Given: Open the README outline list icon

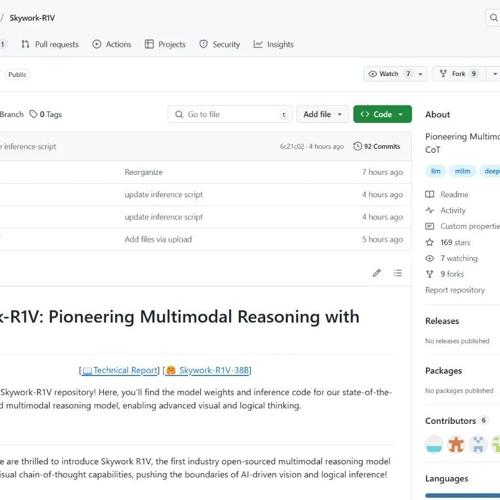Looking at the screenshot, I should (398, 273).
